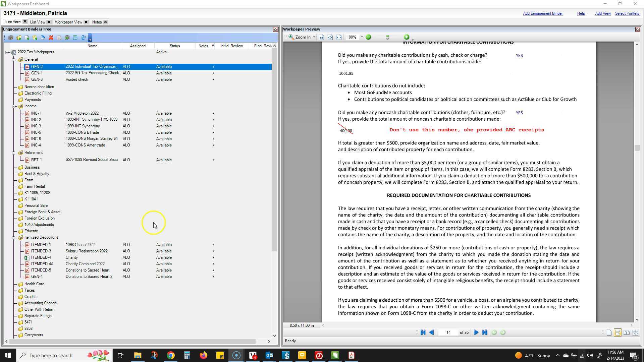Click the Add Engagement Binder link
This screenshot has height=362, width=644.
[x=543, y=13]
